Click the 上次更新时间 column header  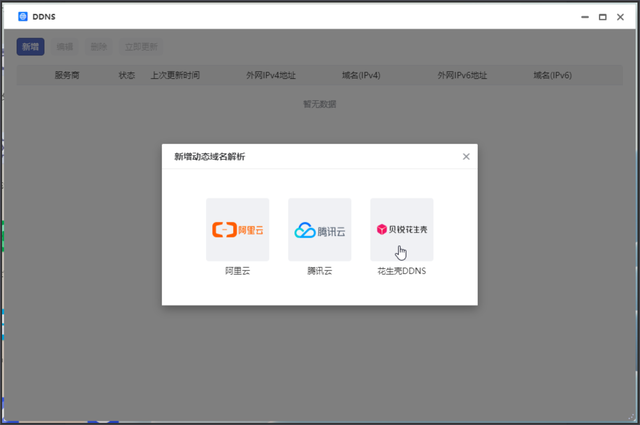coord(175,75)
